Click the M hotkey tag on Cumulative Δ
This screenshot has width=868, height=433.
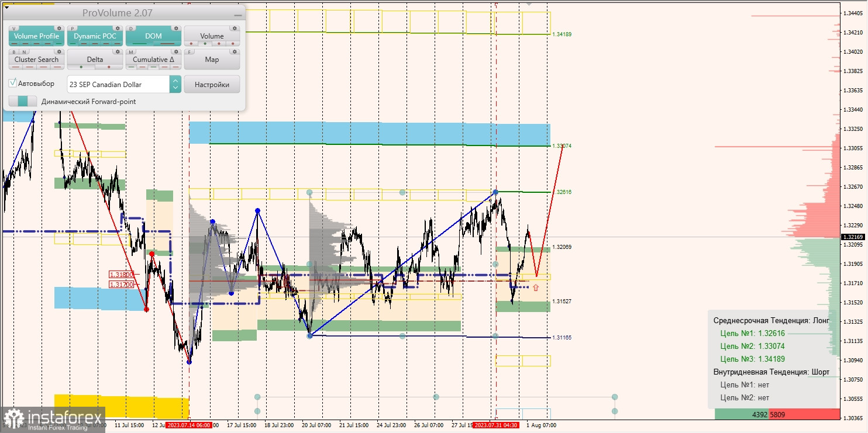[131, 52]
